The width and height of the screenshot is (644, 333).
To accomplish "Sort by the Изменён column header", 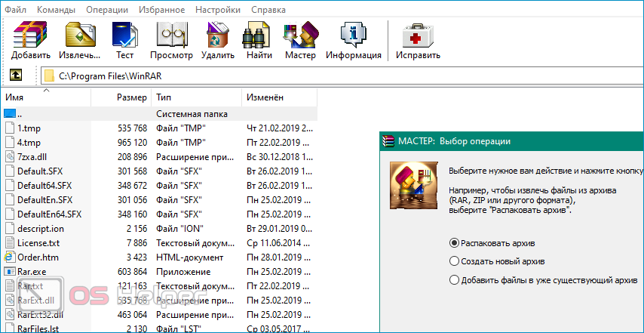I will 264,97.
